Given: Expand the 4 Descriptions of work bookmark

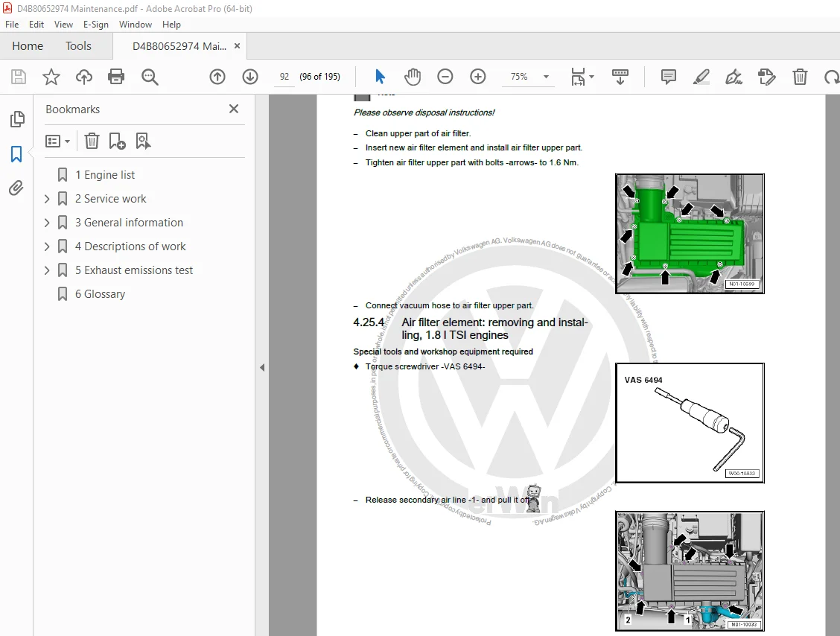Looking at the screenshot, I should [x=47, y=247].
